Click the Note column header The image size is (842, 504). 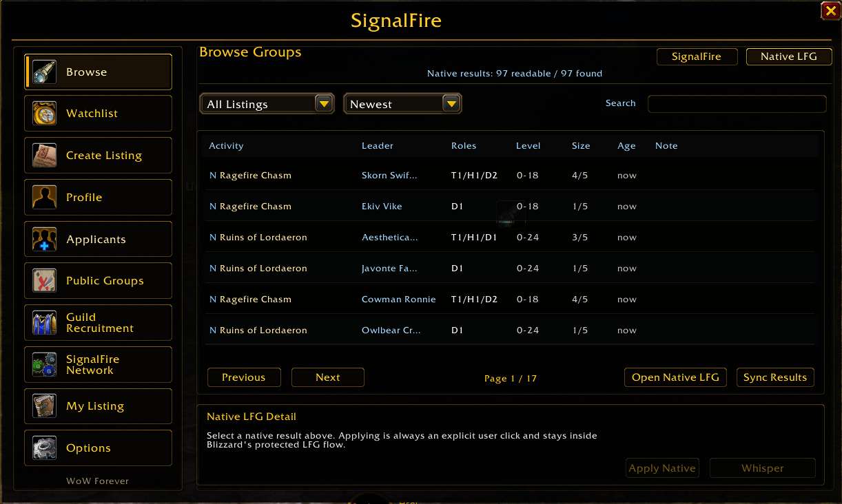666,146
